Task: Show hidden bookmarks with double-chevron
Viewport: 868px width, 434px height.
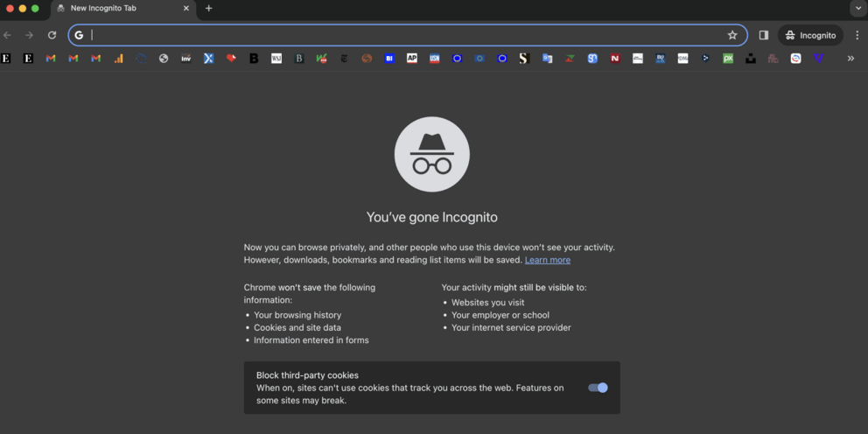Action: click(x=850, y=58)
